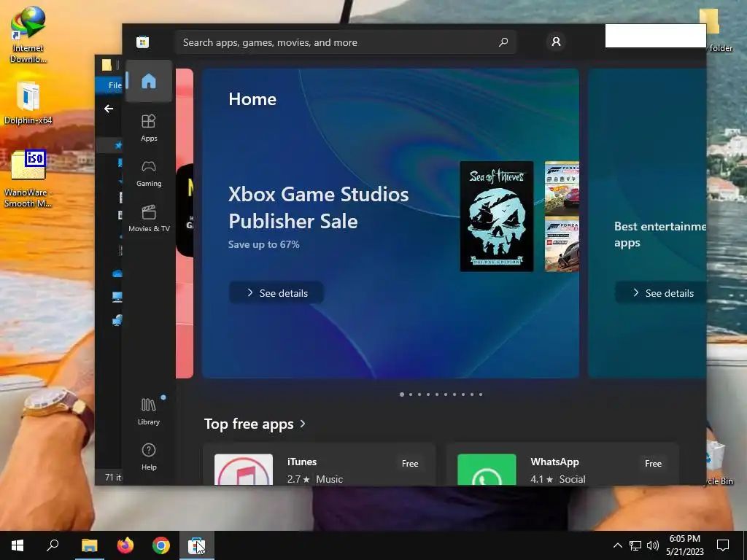See details for Best entertainment apps

[x=662, y=293]
